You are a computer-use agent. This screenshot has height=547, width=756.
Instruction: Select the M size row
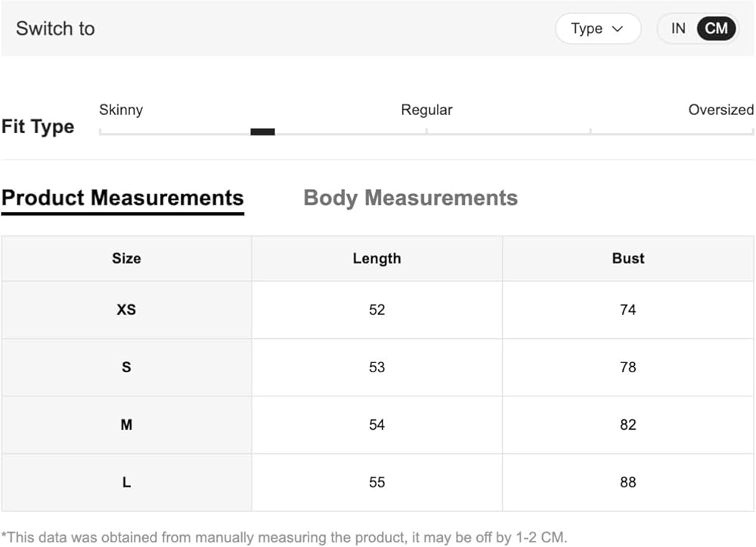[x=377, y=424]
